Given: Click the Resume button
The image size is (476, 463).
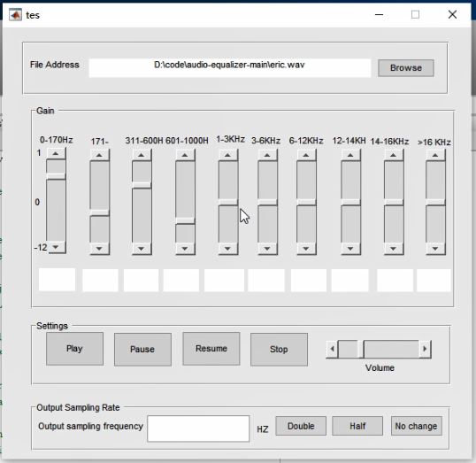Looking at the screenshot, I should 211,349.
